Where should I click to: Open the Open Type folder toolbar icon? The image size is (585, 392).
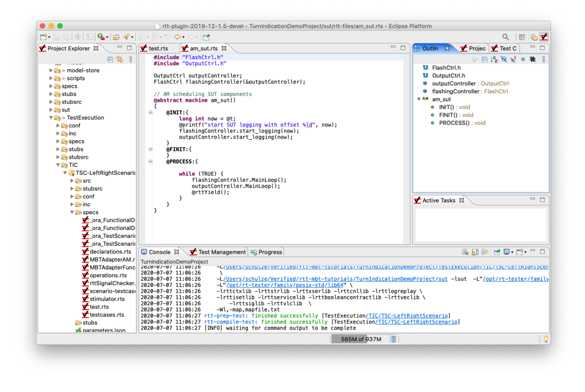(x=117, y=37)
